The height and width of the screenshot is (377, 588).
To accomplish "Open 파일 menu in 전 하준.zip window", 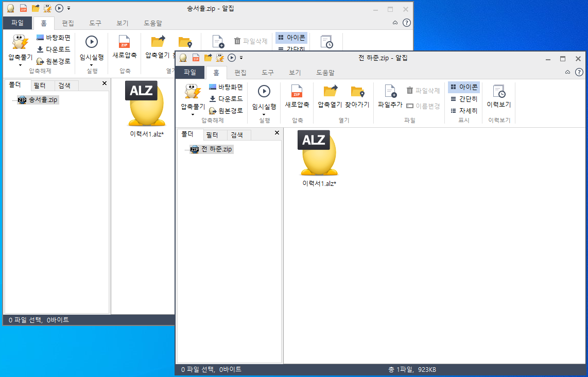I will [x=190, y=73].
